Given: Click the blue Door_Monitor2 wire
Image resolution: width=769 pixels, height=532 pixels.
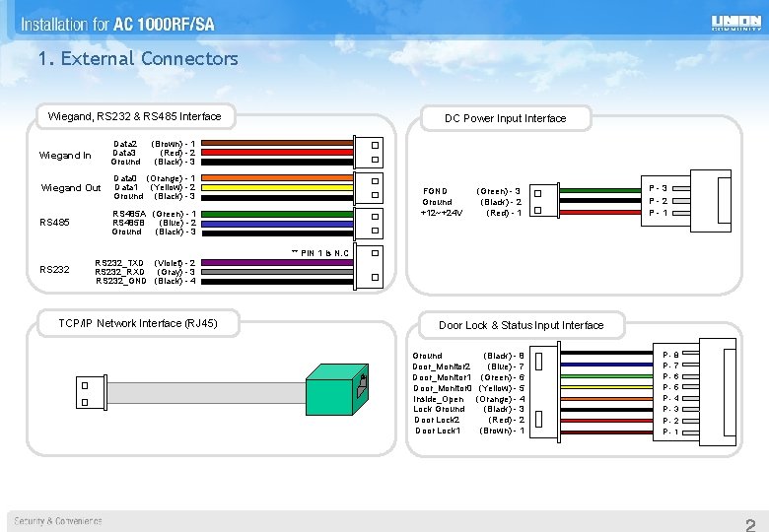Looking at the screenshot, I should 606,365.
